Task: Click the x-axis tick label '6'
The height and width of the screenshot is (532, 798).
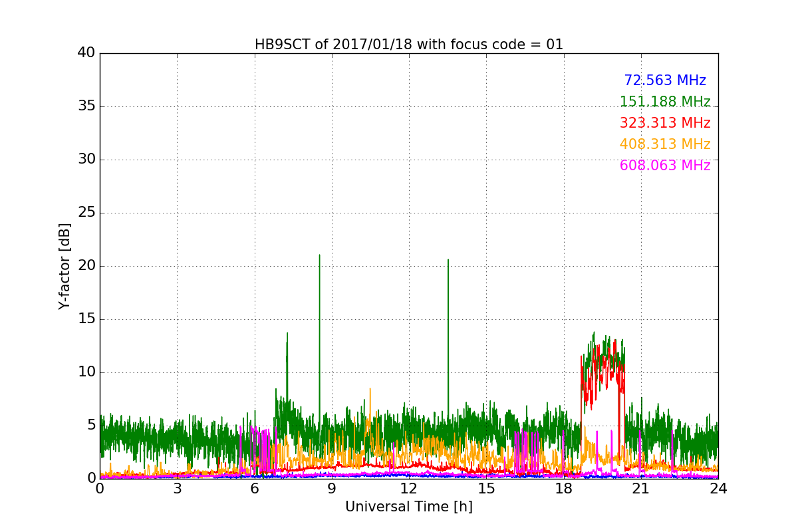Action: (x=255, y=488)
